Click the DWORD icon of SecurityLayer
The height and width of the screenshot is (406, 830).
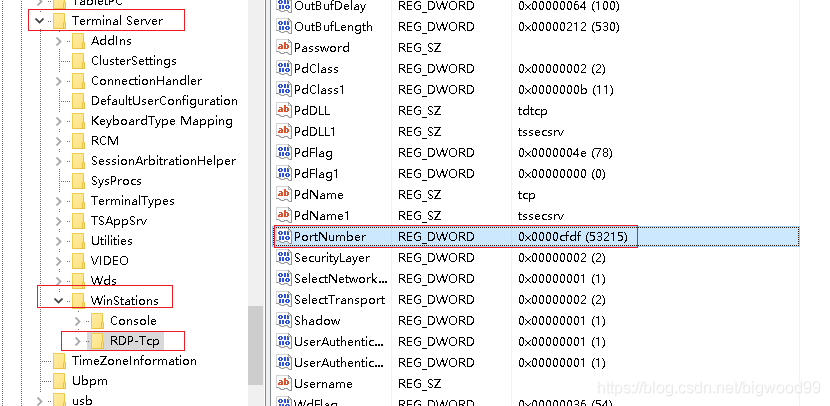click(284, 257)
